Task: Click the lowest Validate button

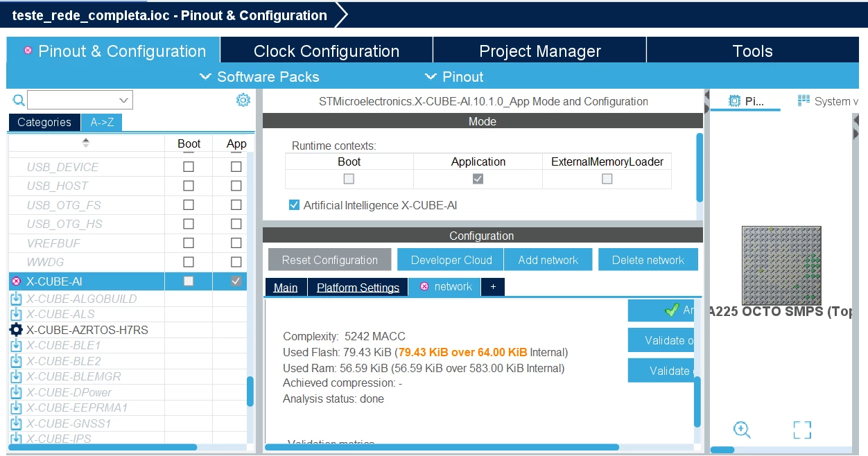Action: pyautogui.click(x=661, y=371)
